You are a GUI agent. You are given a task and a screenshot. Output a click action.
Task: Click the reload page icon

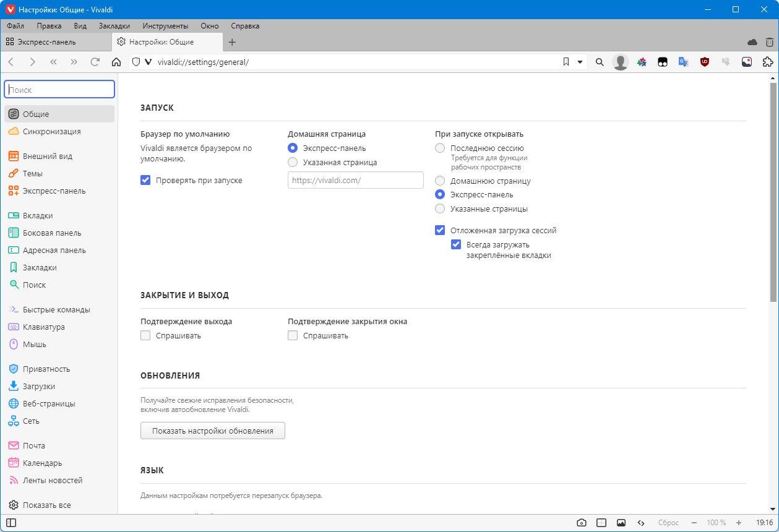(x=95, y=62)
